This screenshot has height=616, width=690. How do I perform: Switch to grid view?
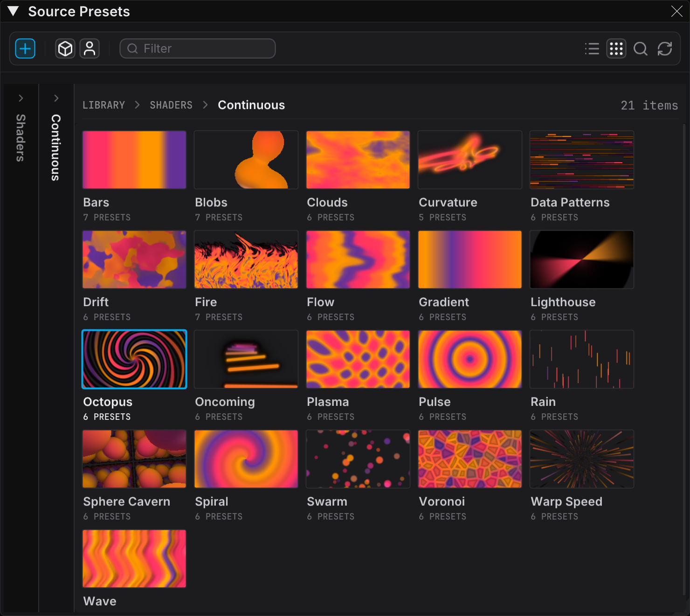coord(616,48)
